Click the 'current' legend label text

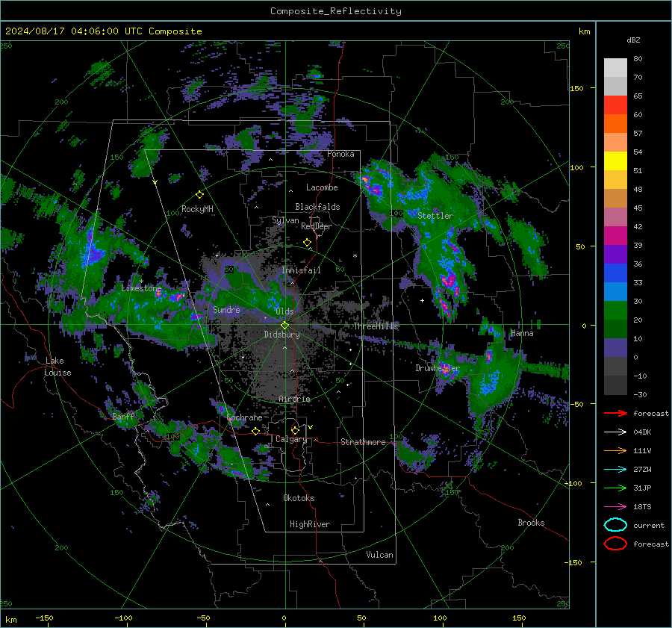[x=649, y=525]
